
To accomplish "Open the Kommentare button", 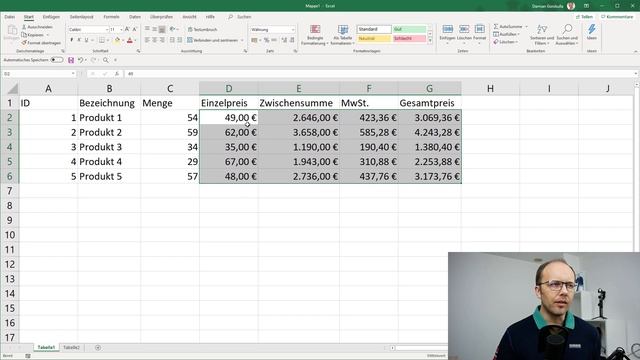I will pyautogui.click(x=617, y=17).
